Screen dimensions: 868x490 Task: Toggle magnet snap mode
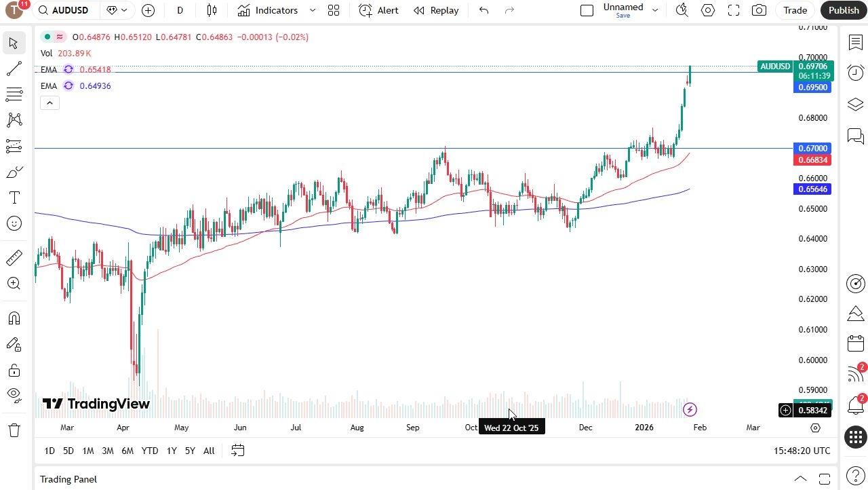[x=14, y=318]
